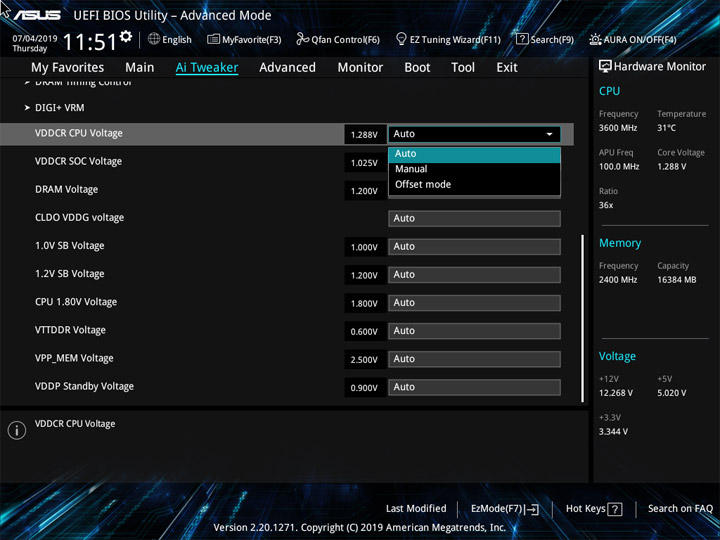
Task: Click the DRAM Voltage 1.200V value
Action: [x=364, y=191]
